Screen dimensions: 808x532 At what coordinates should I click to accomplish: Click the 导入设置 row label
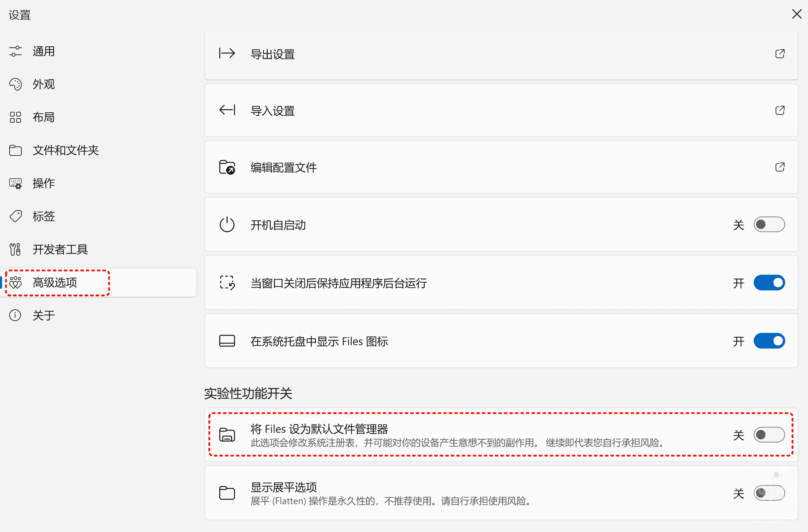click(273, 111)
